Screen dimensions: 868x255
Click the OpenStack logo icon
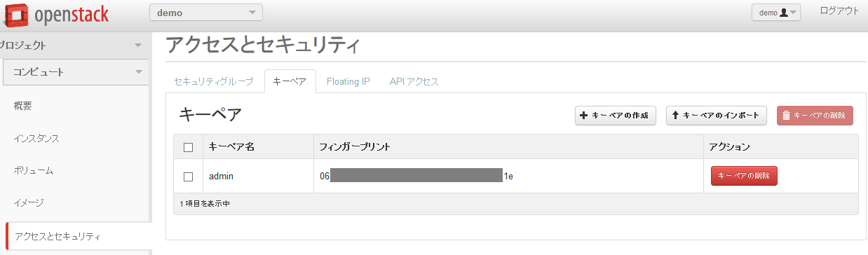click(x=15, y=14)
